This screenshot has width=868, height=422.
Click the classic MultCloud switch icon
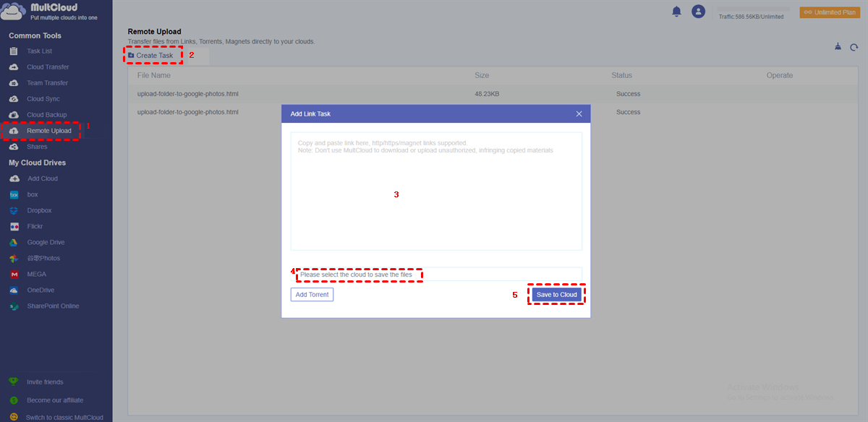click(x=14, y=417)
